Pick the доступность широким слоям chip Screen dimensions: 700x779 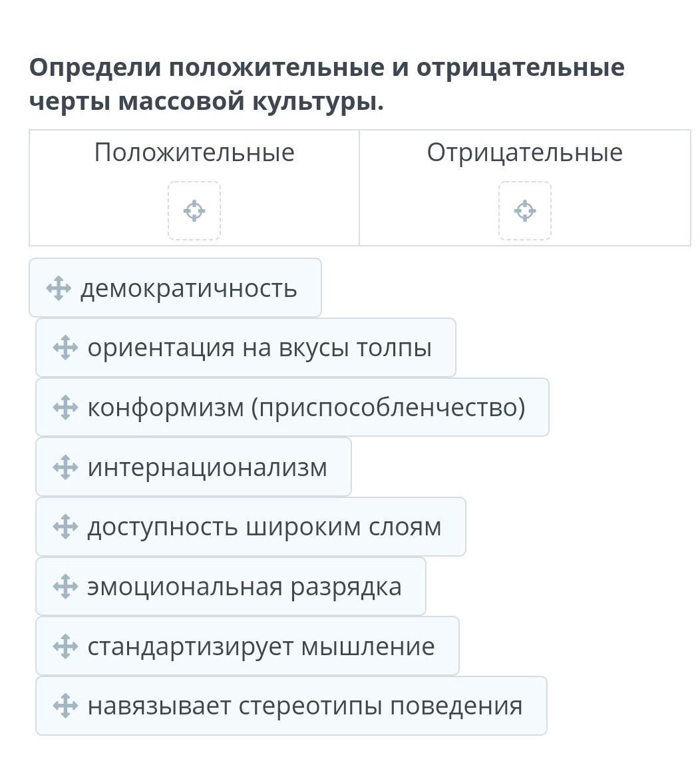coord(264,527)
